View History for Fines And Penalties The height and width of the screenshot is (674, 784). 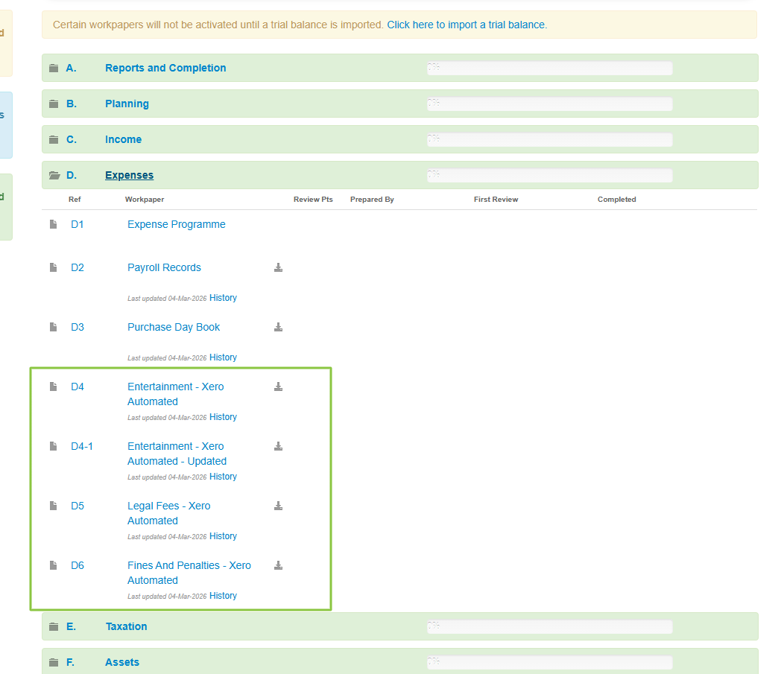click(x=223, y=596)
